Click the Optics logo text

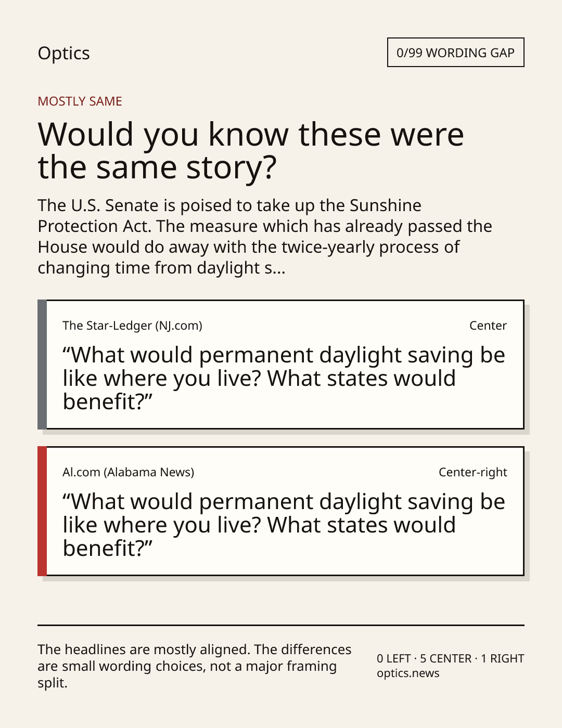[x=63, y=53]
